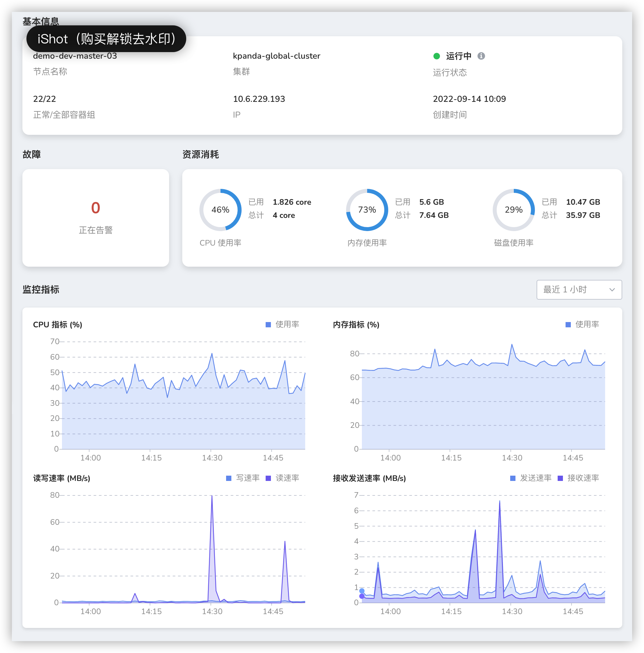Image resolution: width=644 pixels, height=653 pixels.
Task: Click the 22/22 container group count
Action: point(44,99)
